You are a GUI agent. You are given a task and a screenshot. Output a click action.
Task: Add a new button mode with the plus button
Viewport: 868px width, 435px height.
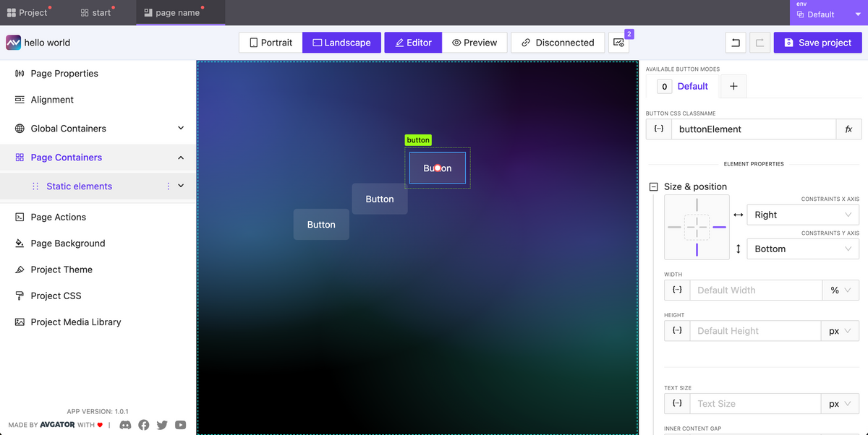click(733, 86)
